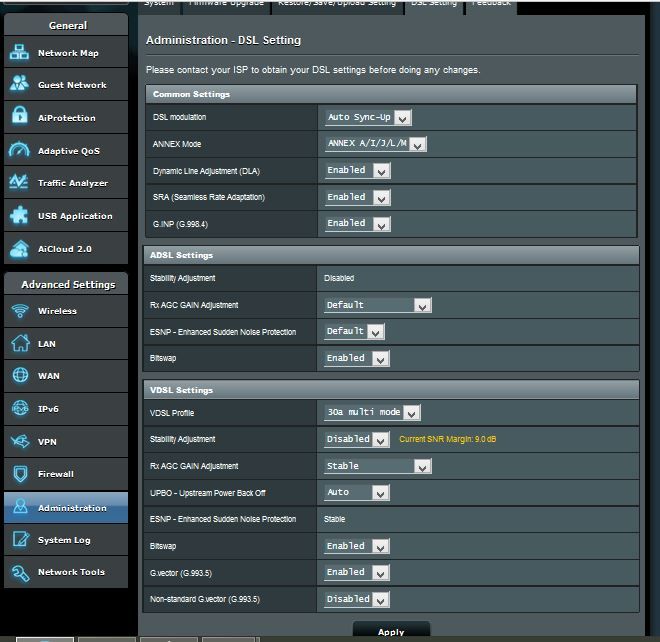This screenshot has height=642, width=660.
Task: Click the Apply button
Action: 391,631
